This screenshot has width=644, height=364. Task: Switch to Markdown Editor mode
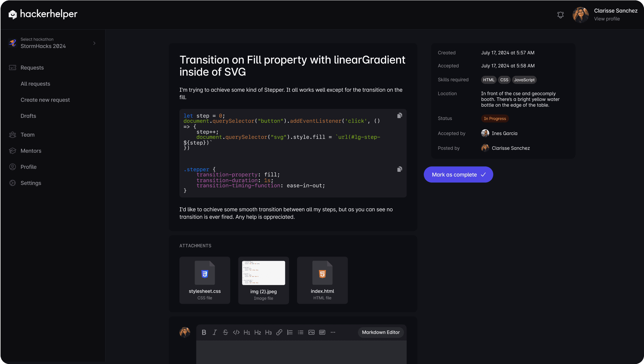pos(381,332)
